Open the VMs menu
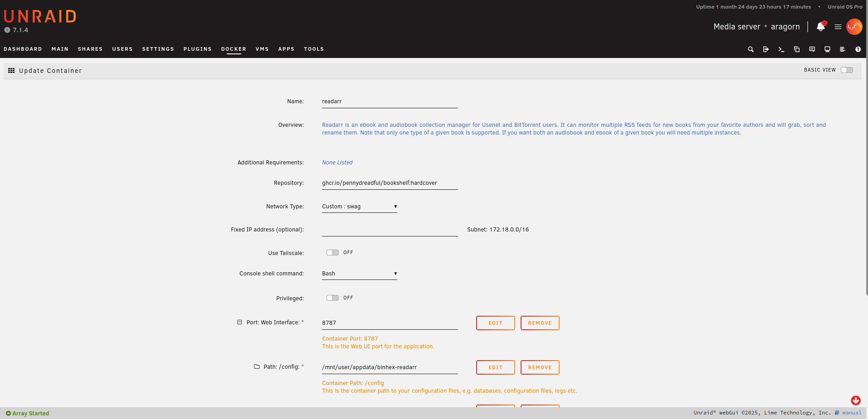The image size is (868, 419). pyautogui.click(x=262, y=49)
